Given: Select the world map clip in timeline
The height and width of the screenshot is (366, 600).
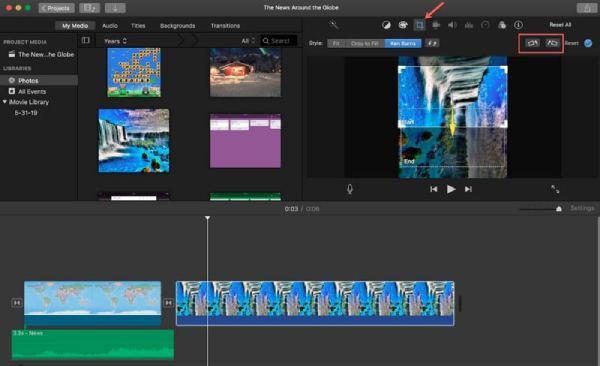Looking at the screenshot, I should (x=93, y=303).
